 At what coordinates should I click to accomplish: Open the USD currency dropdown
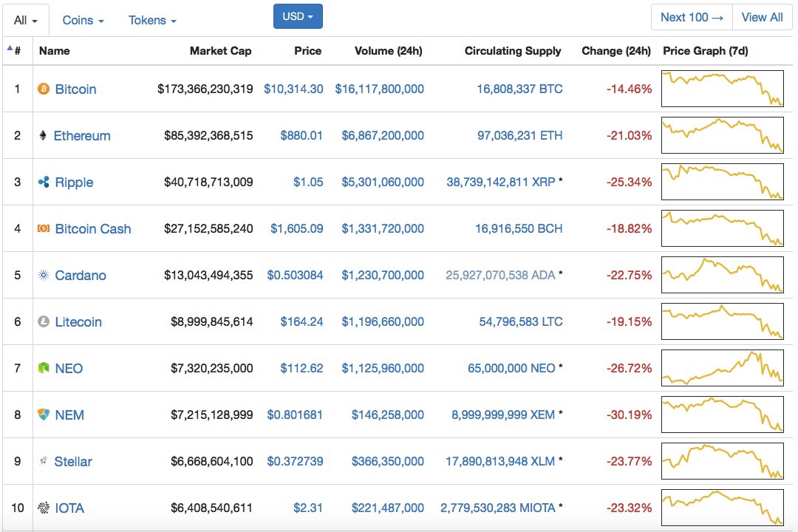[298, 16]
